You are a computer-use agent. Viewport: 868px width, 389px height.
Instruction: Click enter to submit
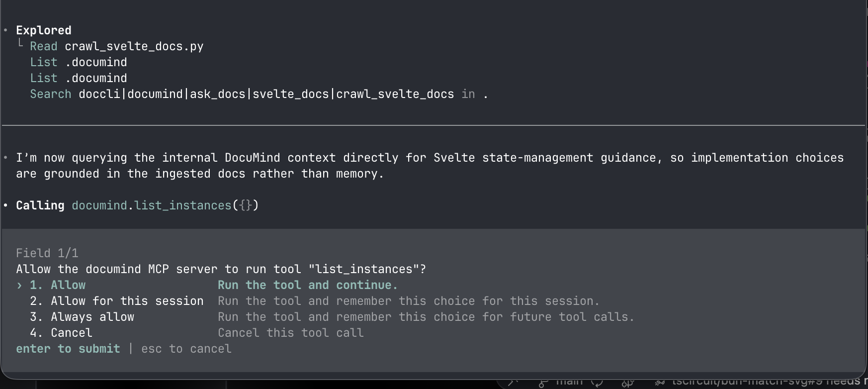[x=68, y=349]
